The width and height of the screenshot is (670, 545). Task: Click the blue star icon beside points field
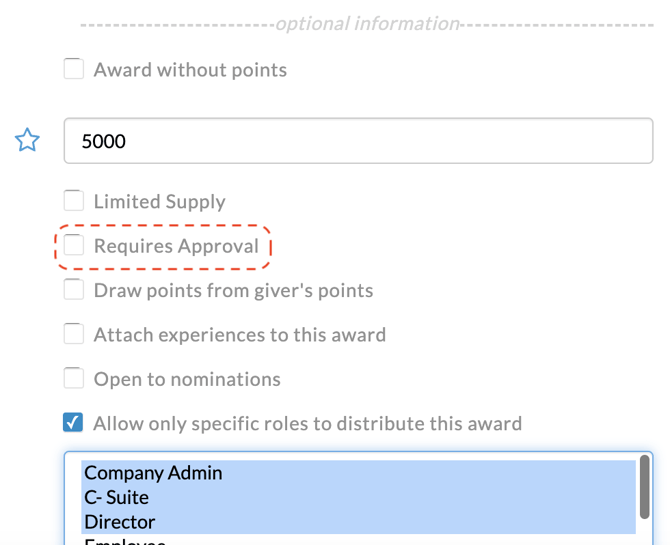(27, 141)
